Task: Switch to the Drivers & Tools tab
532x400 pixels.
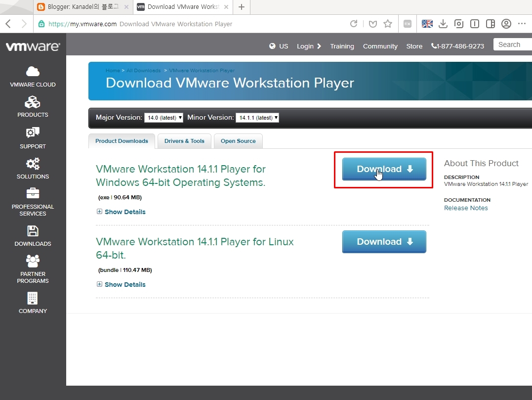Action: click(x=184, y=141)
